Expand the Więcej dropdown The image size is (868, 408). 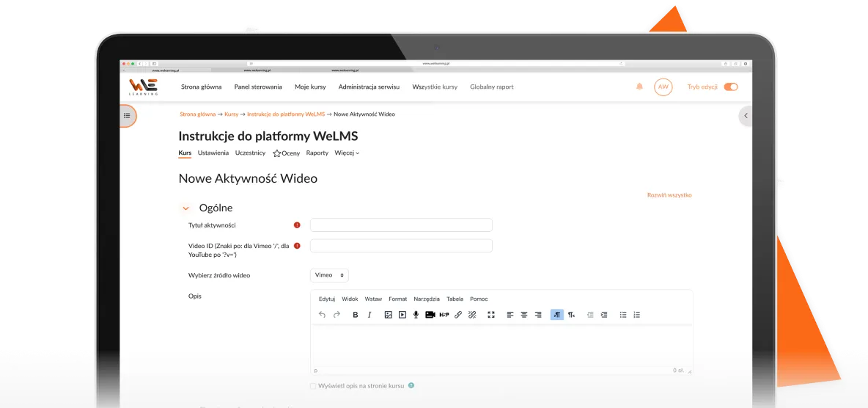point(347,153)
